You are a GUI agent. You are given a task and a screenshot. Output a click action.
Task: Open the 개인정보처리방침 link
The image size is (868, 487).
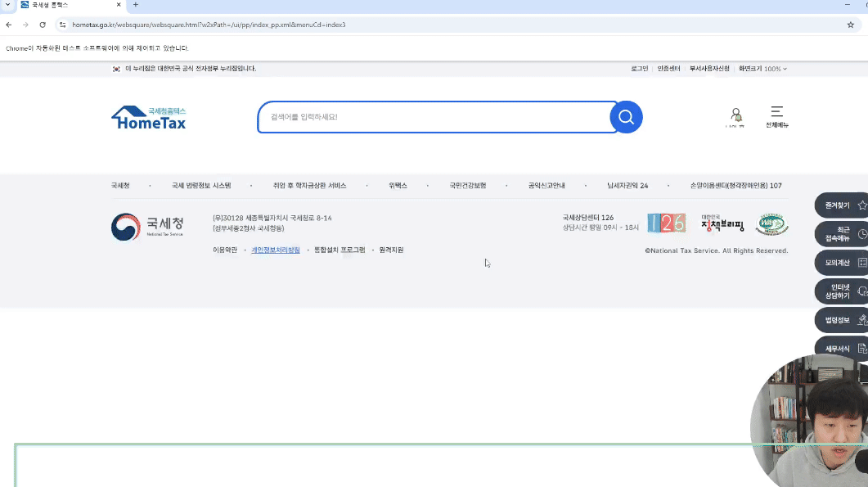(276, 250)
